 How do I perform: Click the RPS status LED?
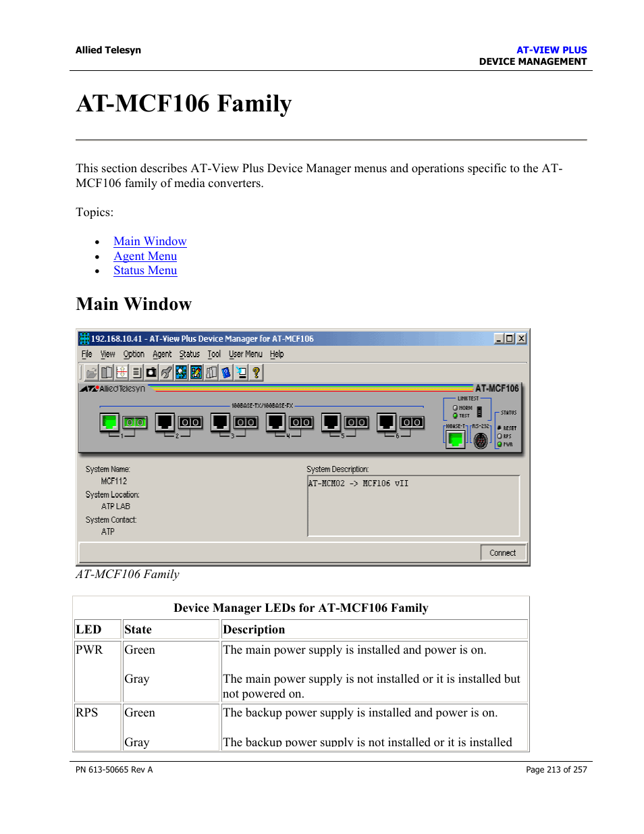(500, 436)
